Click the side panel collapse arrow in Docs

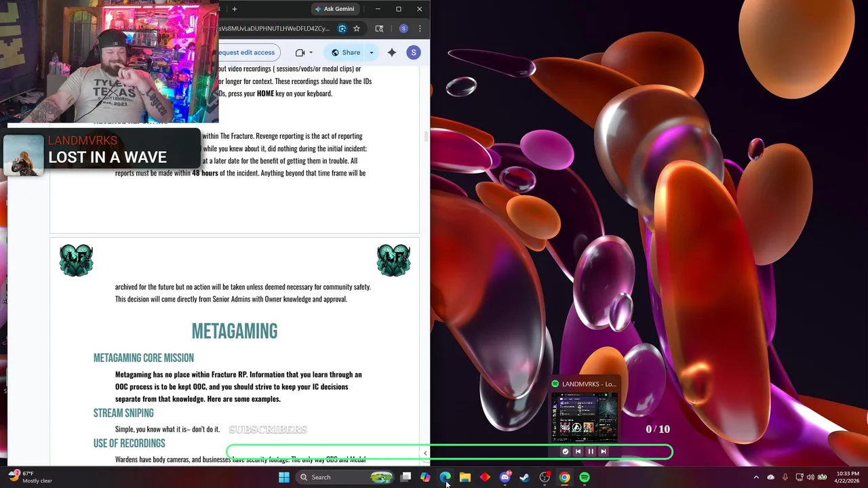pos(425,453)
